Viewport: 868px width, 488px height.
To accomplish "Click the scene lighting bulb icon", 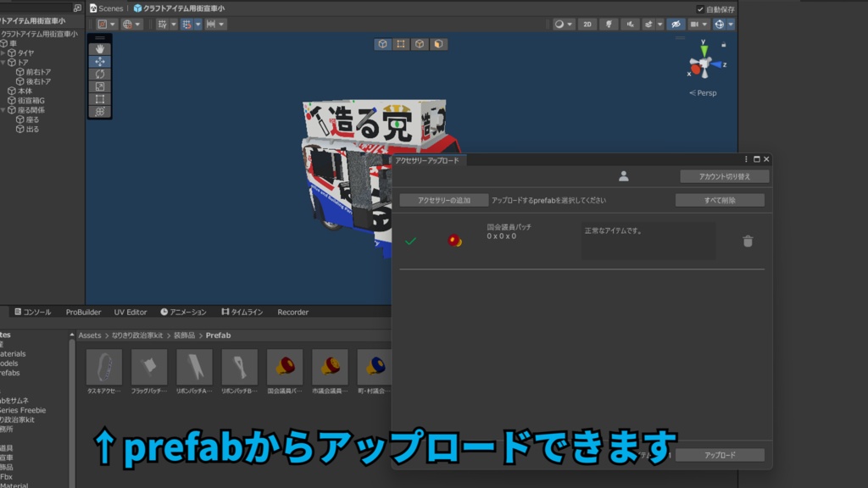I will point(609,25).
